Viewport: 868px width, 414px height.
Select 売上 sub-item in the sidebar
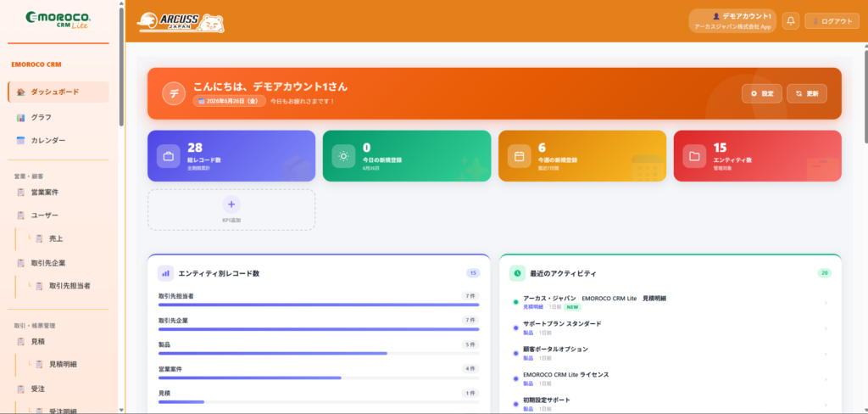click(x=62, y=239)
